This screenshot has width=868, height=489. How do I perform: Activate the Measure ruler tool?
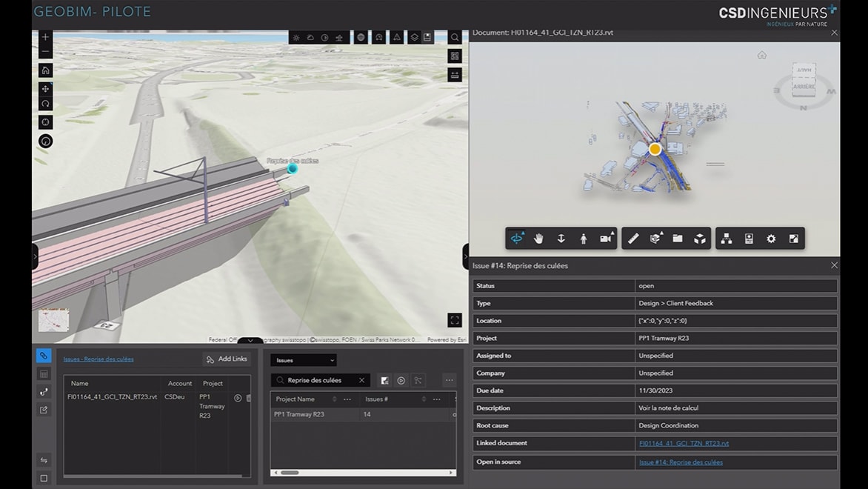(633, 239)
